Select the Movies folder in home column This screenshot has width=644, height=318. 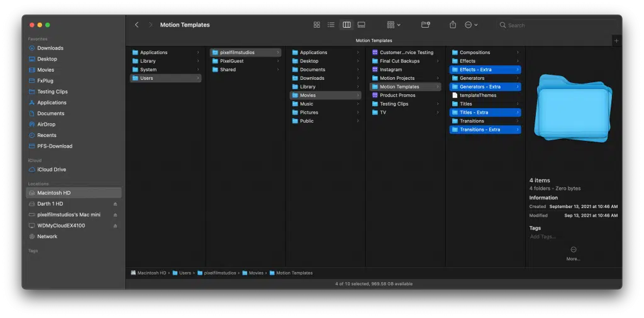[x=325, y=95]
